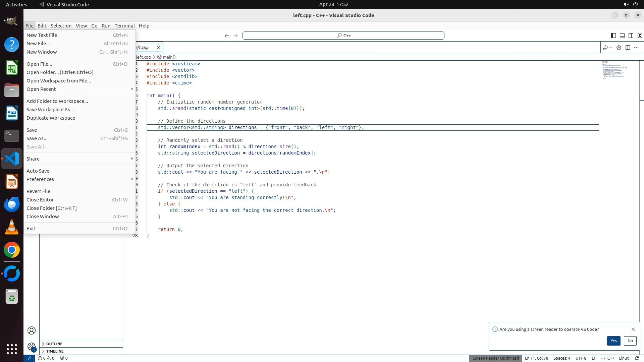Click Yes on the screen reader prompt
The height and width of the screenshot is (362, 644).
(x=613, y=341)
